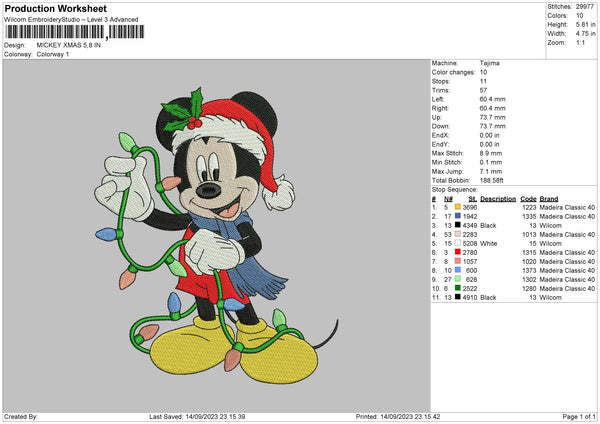Select the 'Production Worksheet' title

coord(55,8)
